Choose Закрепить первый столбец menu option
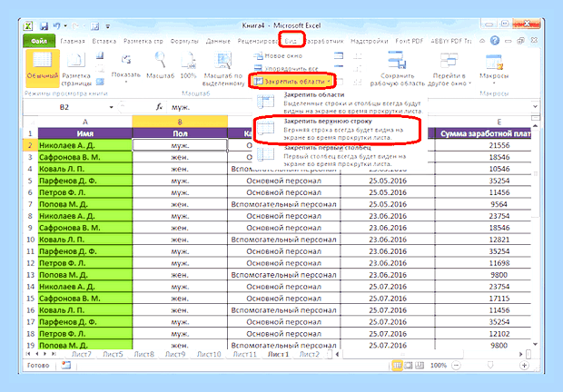Screen dimensions: 563x392 coord(340,156)
